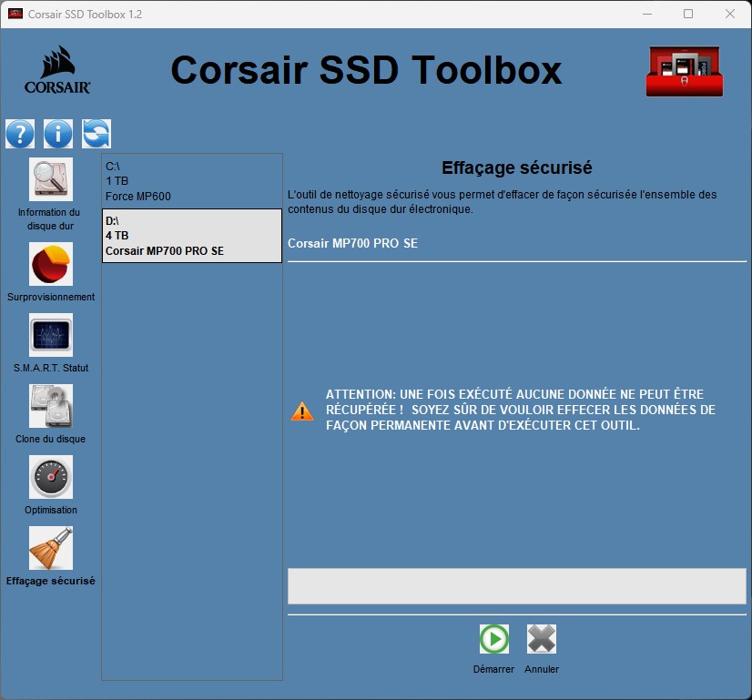Open the Surprovisionnement pie chart icon
Viewport: 752px width, 700px height.
[x=51, y=264]
